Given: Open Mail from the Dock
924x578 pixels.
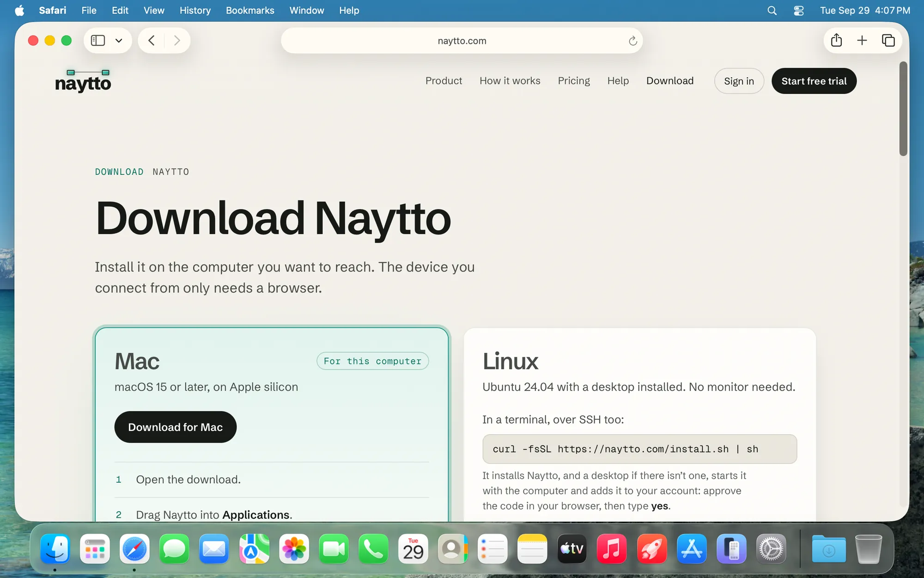Looking at the screenshot, I should click(x=214, y=549).
